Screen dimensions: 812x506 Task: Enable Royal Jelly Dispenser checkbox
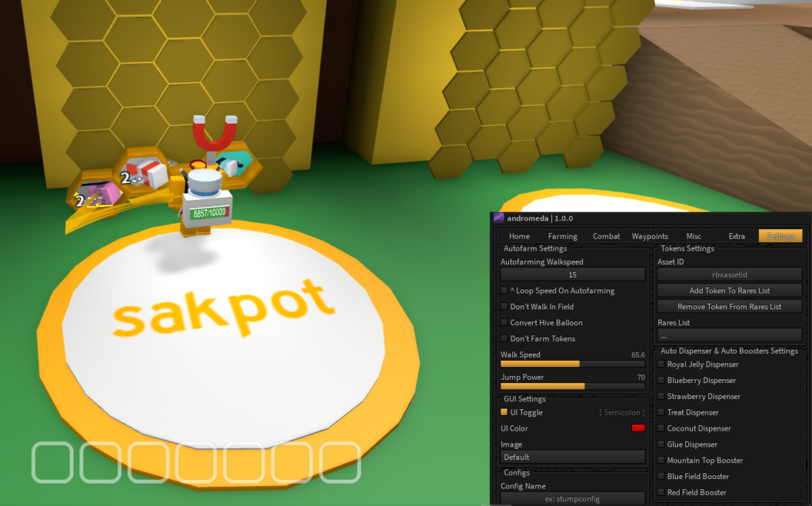661,364
